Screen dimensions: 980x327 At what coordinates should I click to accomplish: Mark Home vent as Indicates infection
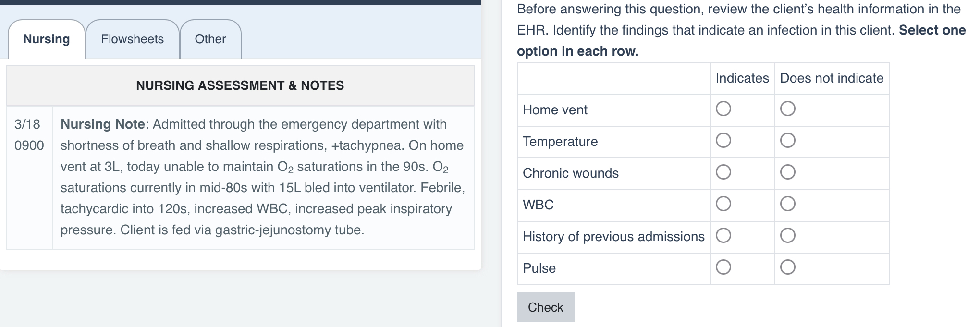pos(723,109)
